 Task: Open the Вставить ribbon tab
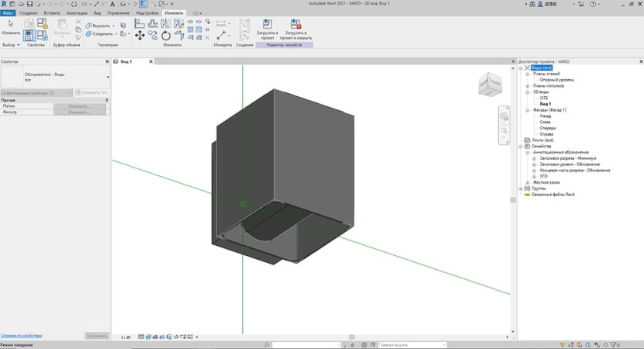(52, 13)
